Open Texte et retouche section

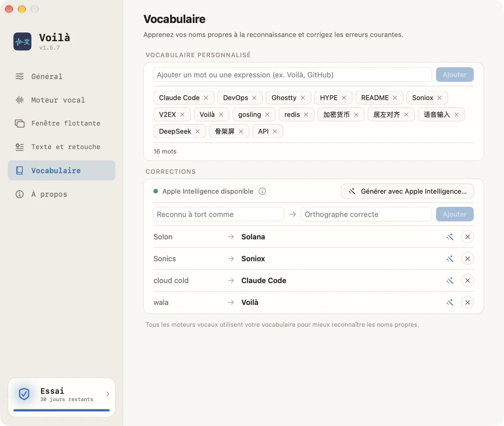[x=62, y=147]
